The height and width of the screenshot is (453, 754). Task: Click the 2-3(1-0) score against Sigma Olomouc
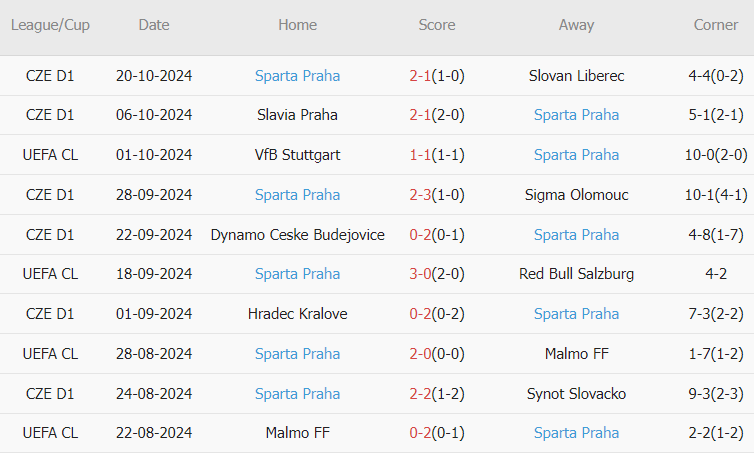[x=437, y=195]
